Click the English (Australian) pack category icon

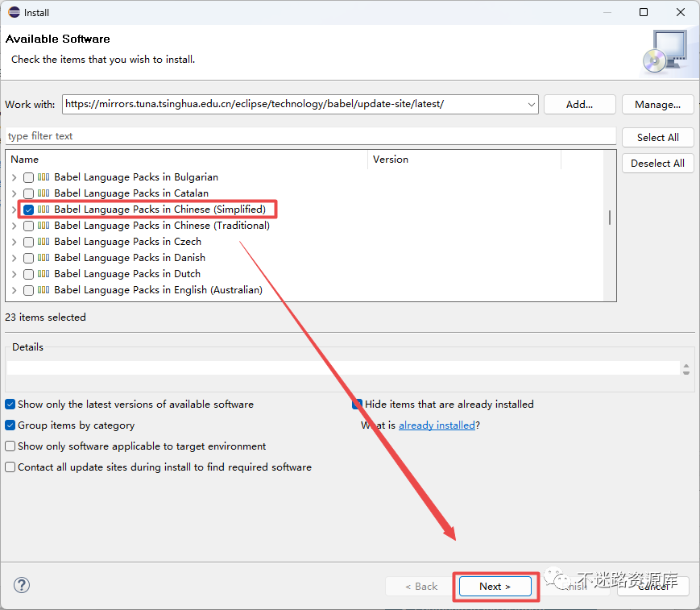point(43,289)
